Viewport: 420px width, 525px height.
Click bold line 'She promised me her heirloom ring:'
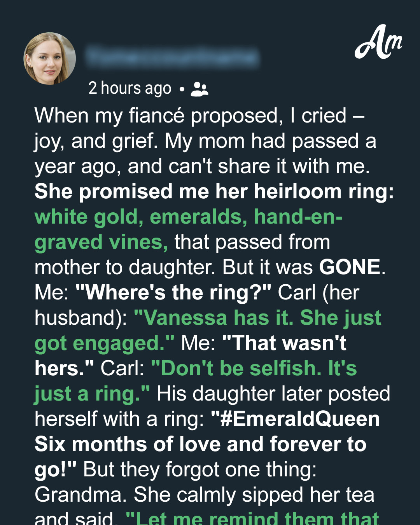[x=214, y=192]
